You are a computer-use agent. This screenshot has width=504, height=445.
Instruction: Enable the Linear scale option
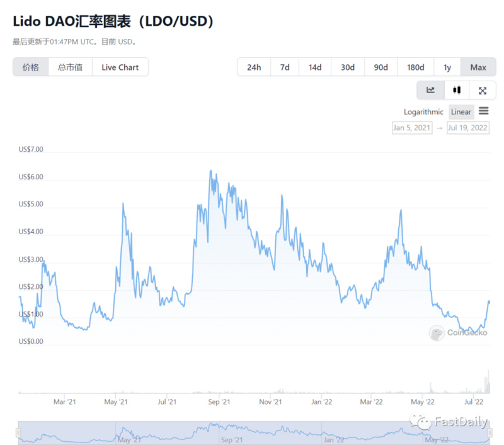tap(461, 111)
